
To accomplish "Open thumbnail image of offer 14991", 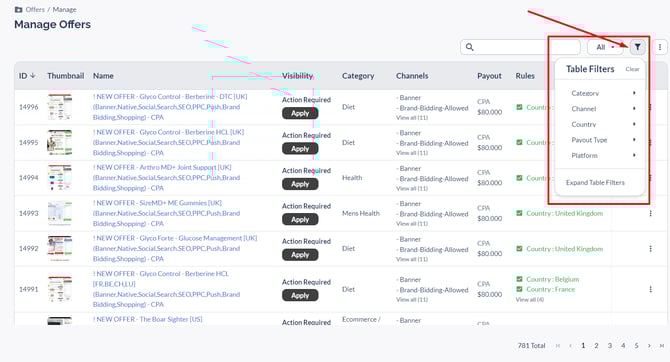I will tap(59, 289).
